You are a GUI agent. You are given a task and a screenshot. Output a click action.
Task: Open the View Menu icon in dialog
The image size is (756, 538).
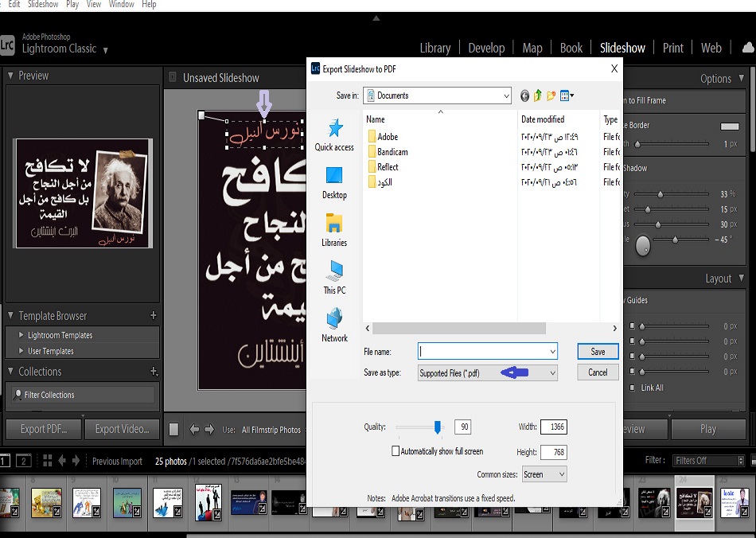click(x=567, y=96)
